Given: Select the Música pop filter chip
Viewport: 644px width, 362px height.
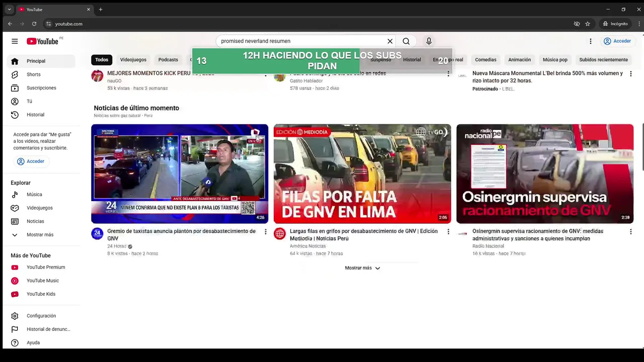Looking at the screenshot, I should [x=555, y=60].
